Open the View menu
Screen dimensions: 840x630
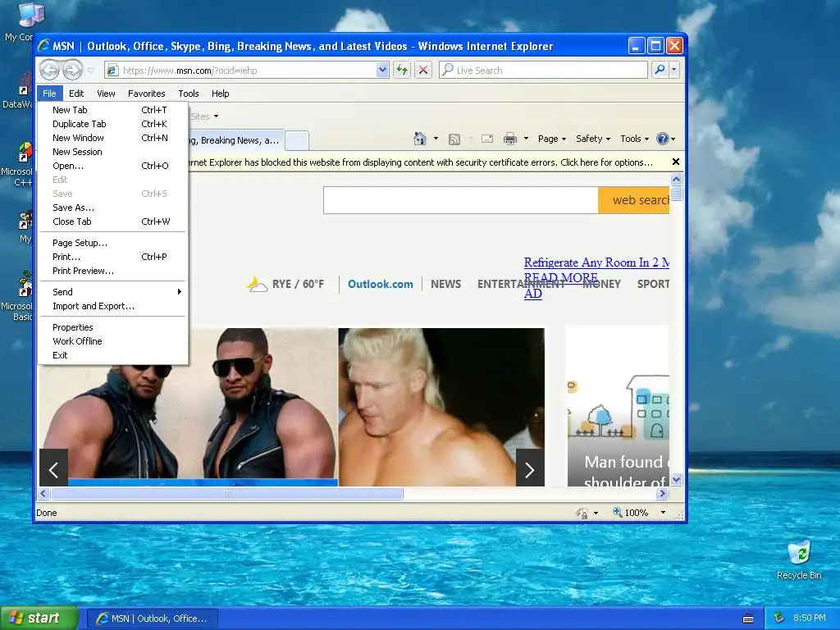pos(106,94)
